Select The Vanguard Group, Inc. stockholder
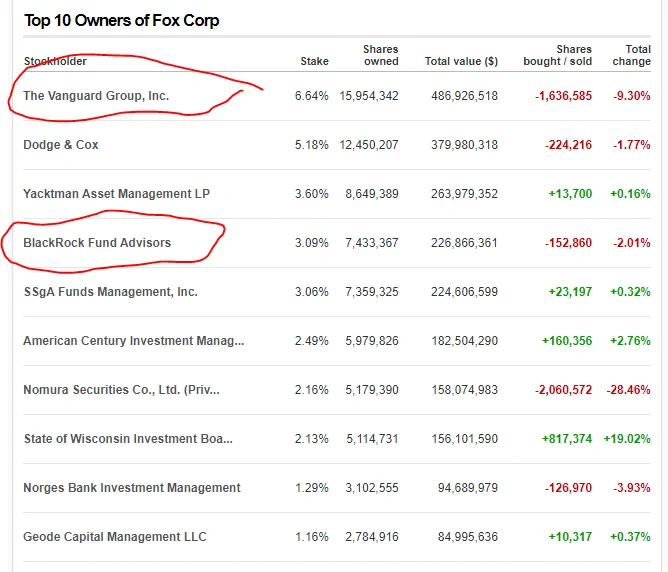The width and height of the screenshot is (668, 572). click(96, 96)
